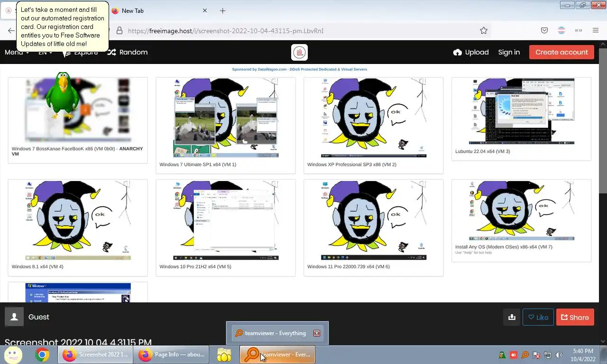Screen dimensions: 607x364
Task: Open the Menu dropdown
Action: point(17,52)
